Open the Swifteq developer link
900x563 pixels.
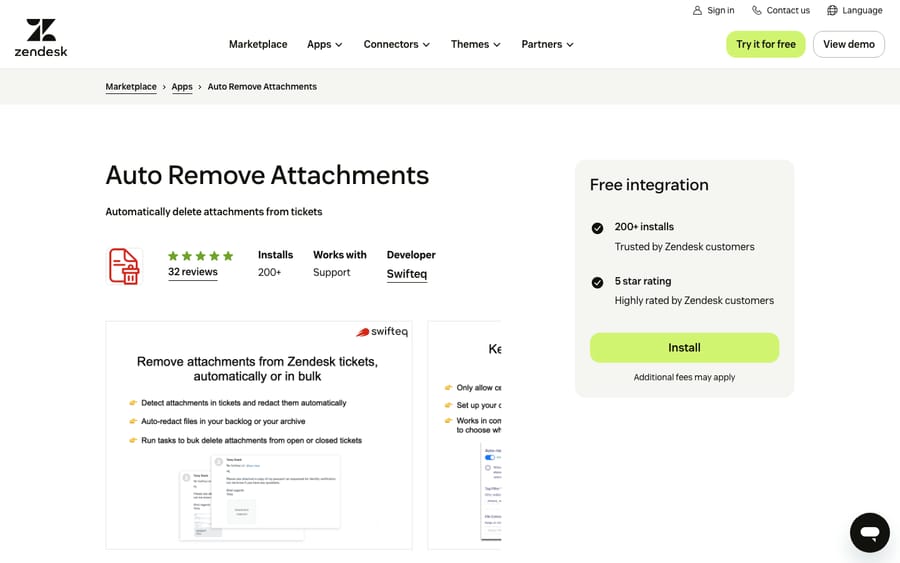(x=407, y=274)
